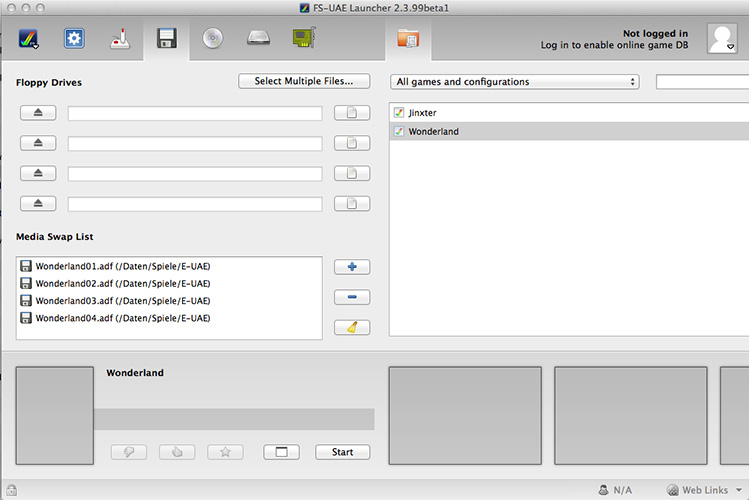Browse for a file for the second floppy drive
Viewport: 749px width, 500px height.
click(351, 144)
